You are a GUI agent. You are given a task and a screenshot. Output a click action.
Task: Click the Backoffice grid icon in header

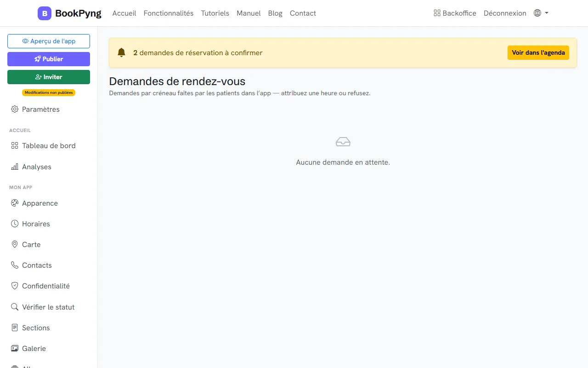click(x=437, y=13)
